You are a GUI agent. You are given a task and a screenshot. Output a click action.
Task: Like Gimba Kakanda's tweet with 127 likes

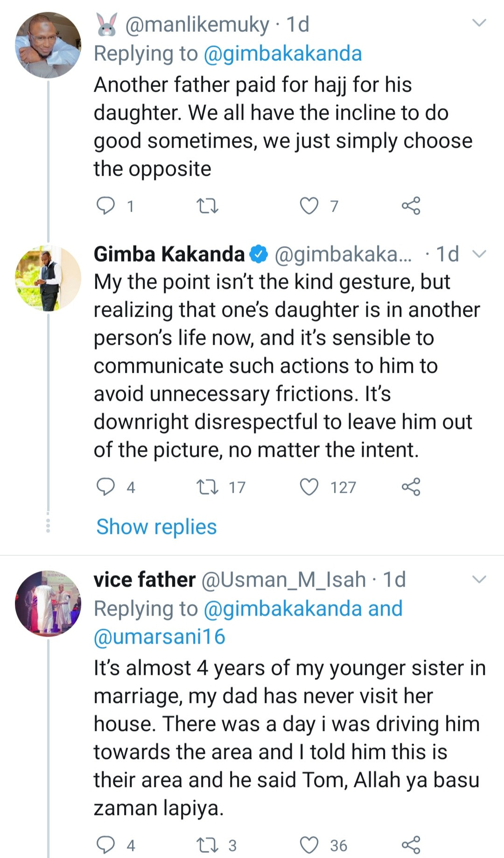(309, 487)
